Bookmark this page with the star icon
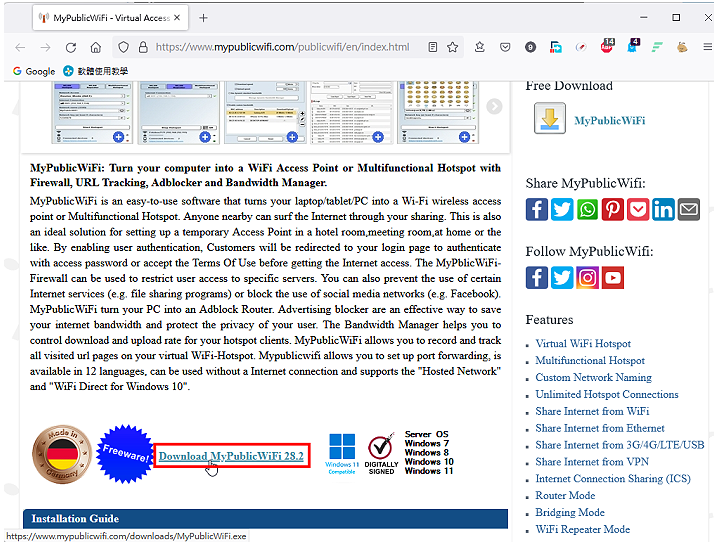The image size is (714, 548). pos(452,47)
